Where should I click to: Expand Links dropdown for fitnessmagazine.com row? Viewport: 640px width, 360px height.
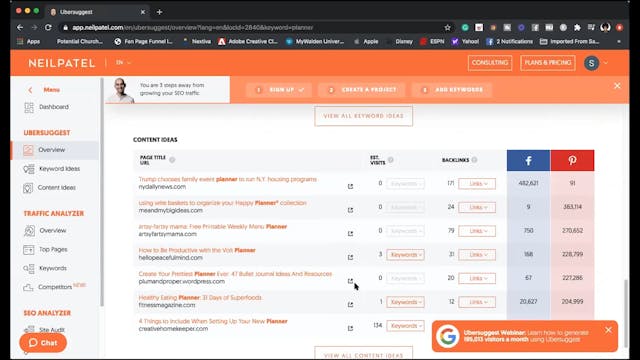click(x=477, y=302)
